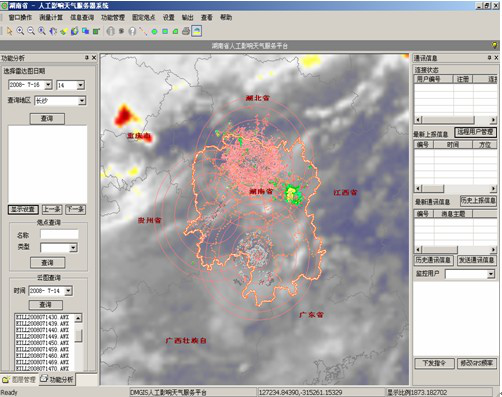Click the question mark help icon
This screenshot has width=502, height=397.
coord(132,31)
